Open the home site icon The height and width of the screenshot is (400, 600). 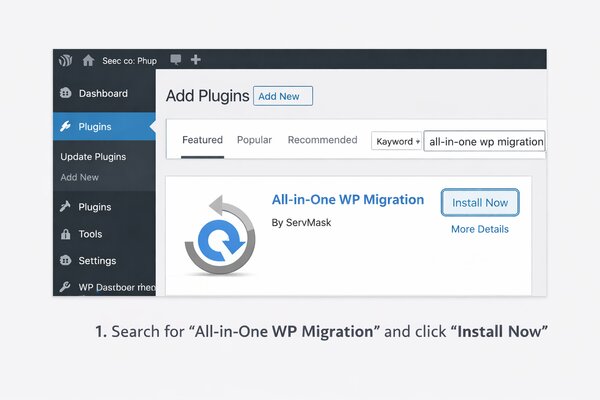coord(88,60)
